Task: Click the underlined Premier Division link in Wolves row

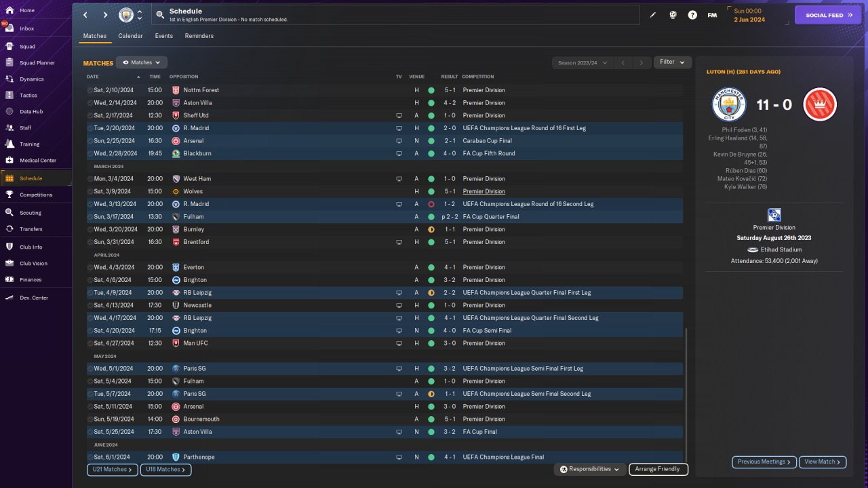Action: (x=484, y=192)
